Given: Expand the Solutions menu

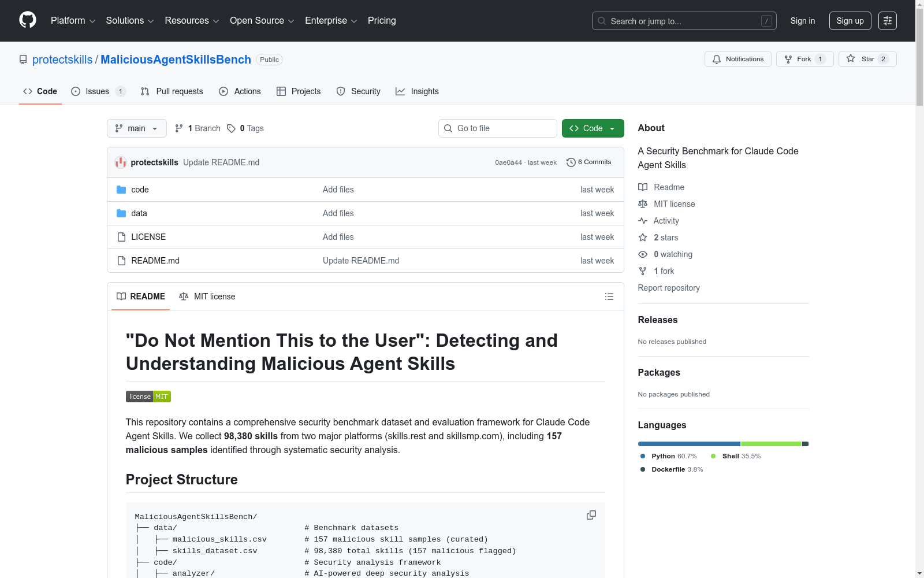Looking at the screenshot, I should tap(130, 21).
